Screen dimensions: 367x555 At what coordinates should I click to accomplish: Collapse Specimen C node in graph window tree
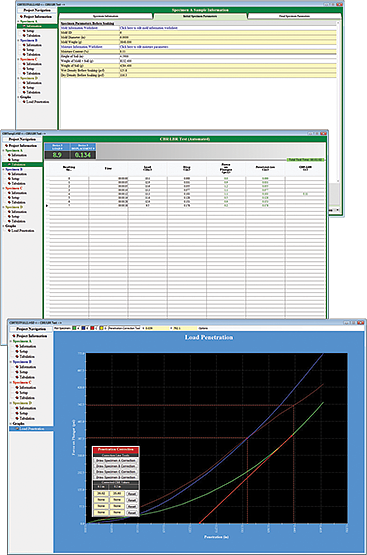(11, 382)
